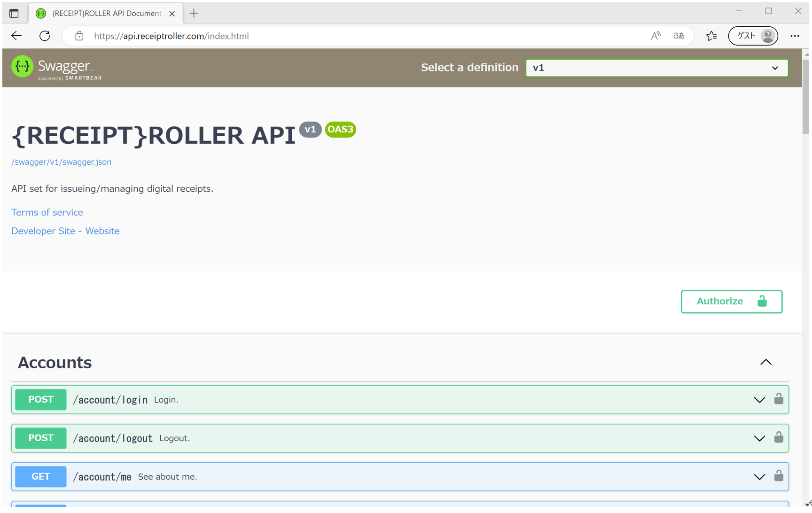
Task: View site information via the lock icon
Action: [79, 36]
